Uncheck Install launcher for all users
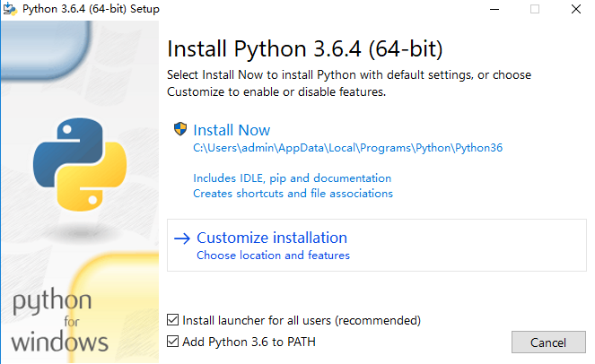 click(x=173, y=320)
